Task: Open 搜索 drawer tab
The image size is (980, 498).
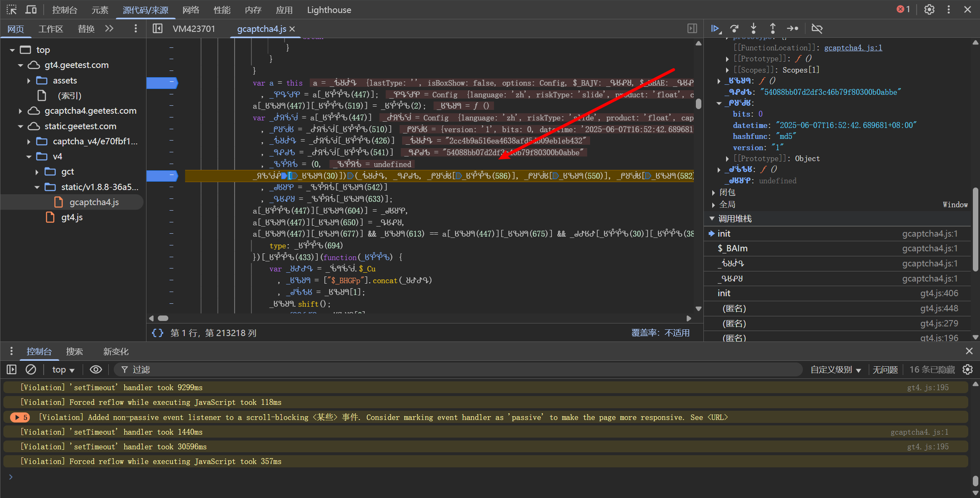Action: click(74, 351)
